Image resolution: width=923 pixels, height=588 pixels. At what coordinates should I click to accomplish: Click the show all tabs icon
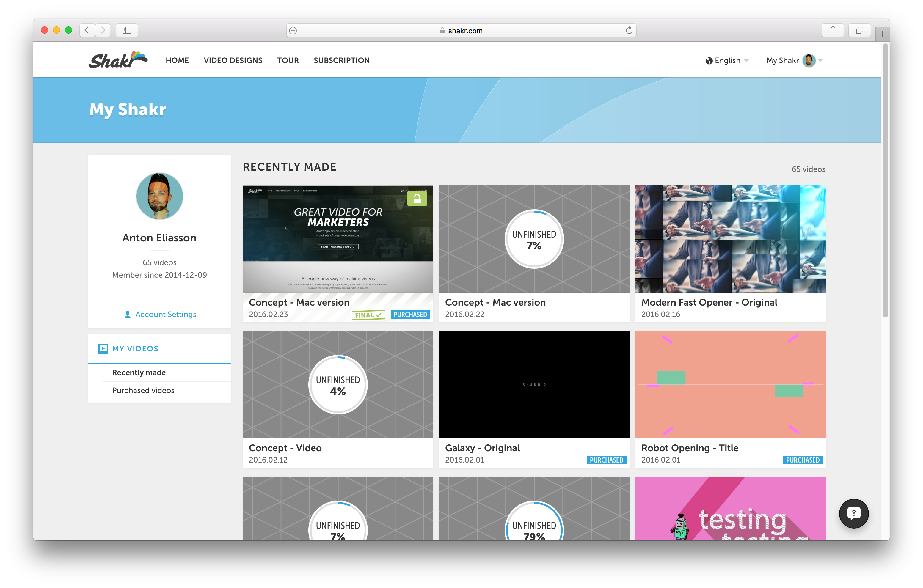pyautogui.click(x=859, y=30)
